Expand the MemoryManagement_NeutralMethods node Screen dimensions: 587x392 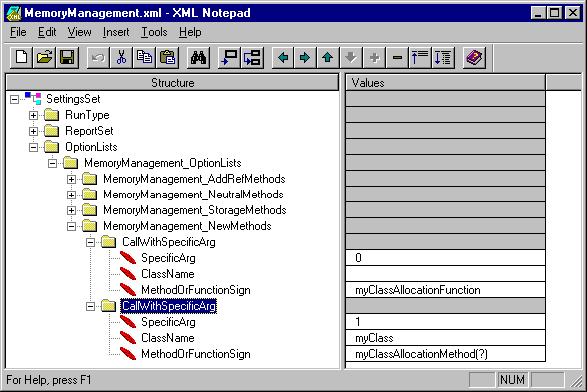pyautogui.click(x=71, y=195)
